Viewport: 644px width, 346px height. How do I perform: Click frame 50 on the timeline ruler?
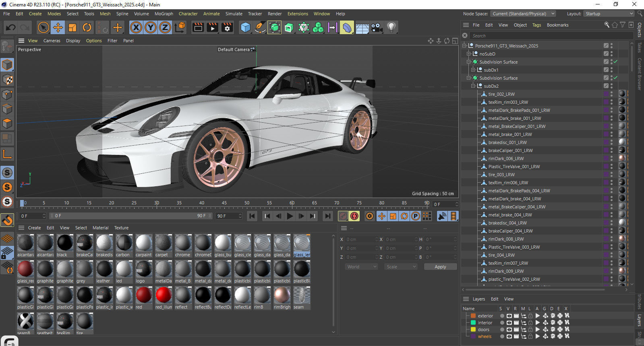click(247, 203)
